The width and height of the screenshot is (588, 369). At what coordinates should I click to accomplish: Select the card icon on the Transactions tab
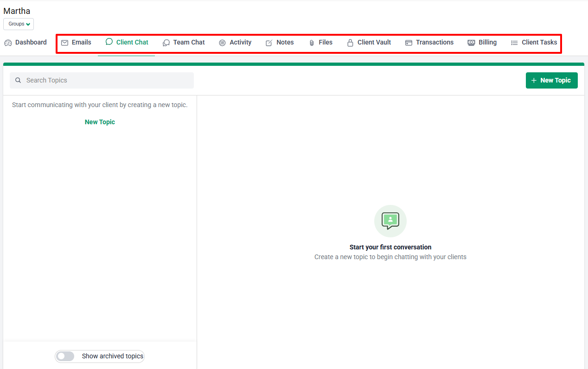[409, 42]
